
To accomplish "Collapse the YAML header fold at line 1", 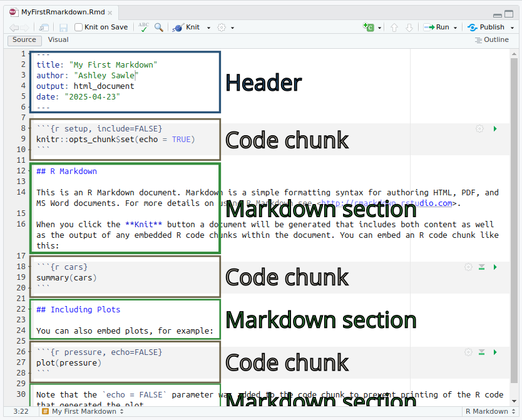I will [x=29, y=54].
